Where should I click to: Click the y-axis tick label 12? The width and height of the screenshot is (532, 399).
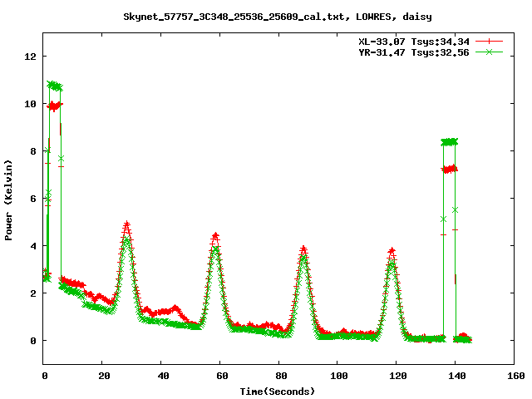[x=30, y=57]
